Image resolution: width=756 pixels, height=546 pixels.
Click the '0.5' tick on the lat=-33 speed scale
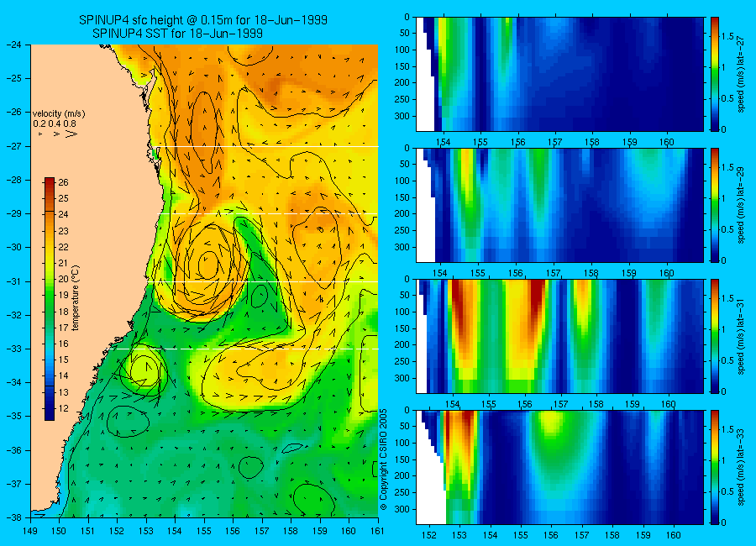coord(727,491)
